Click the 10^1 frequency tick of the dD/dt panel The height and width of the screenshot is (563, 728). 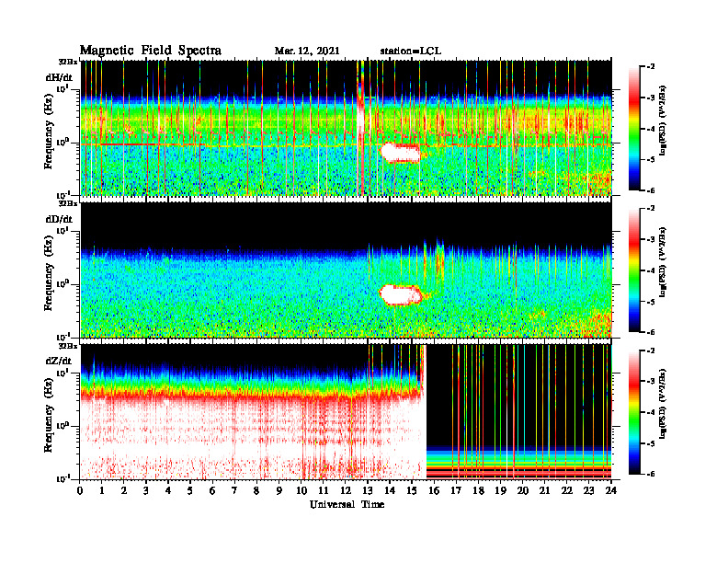pos(63,230)
